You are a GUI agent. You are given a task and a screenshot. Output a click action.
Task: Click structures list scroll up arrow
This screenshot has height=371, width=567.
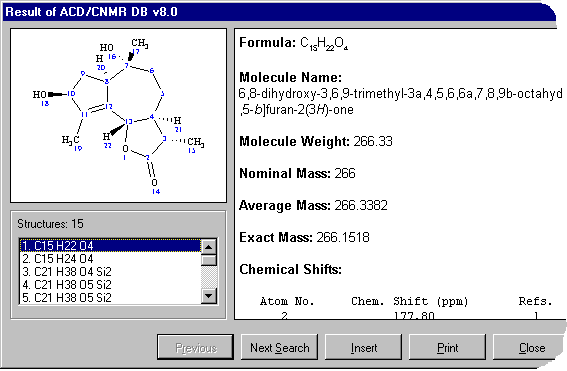point(209,247)
